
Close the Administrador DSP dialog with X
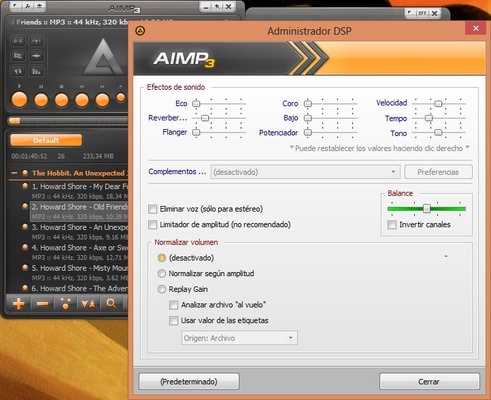coord(476,29)
